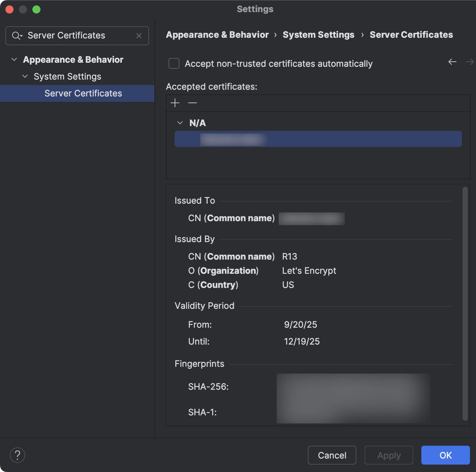Image resolution: width=476 pixels, height=472 pixels.
Task: Collapse the System Settings sidebar node
Action: tap(25, 76)
